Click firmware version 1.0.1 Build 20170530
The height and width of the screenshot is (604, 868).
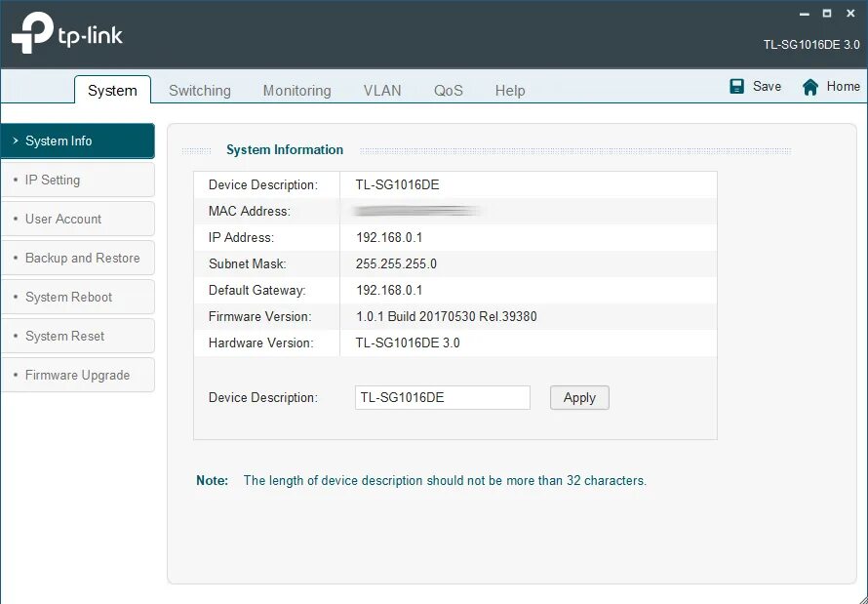pos(446,317)
